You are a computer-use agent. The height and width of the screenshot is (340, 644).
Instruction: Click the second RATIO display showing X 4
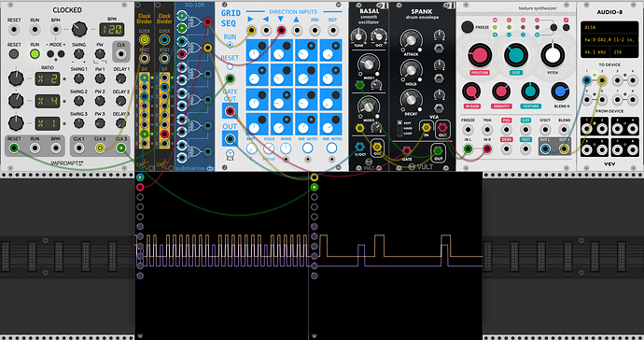pos(48,101)
